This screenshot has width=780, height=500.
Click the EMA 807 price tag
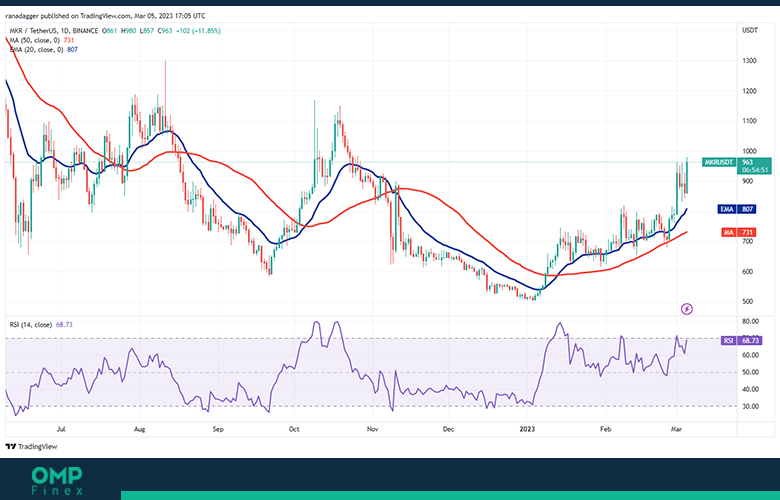737,209
